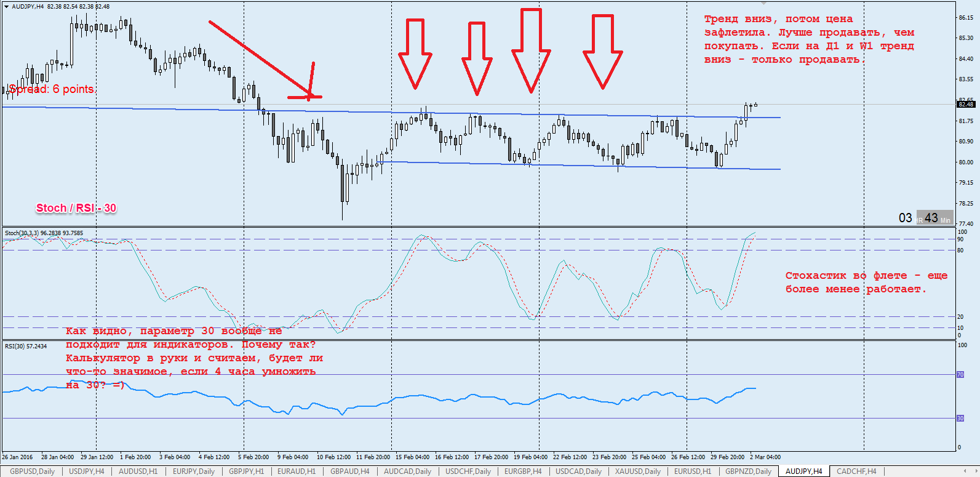Click the 80.00 value on price scale
The height and width of the screenshot is (477, 980).
(x=966, y=162)
